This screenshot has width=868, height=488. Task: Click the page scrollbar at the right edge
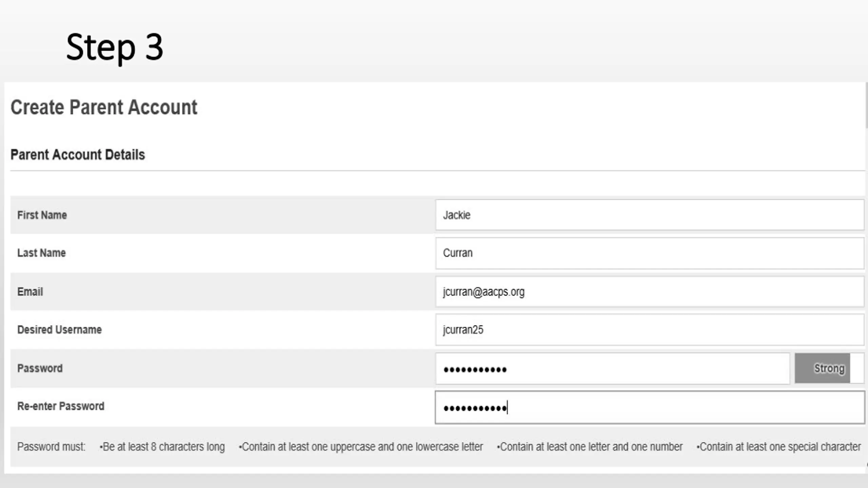point(866,105)
